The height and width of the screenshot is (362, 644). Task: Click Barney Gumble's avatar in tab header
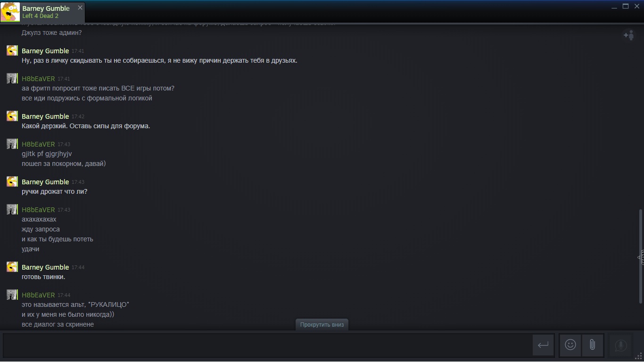click(10, 12)
